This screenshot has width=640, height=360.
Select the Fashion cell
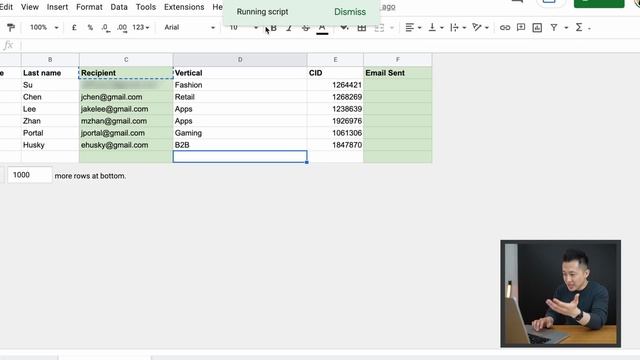(240, 85)
